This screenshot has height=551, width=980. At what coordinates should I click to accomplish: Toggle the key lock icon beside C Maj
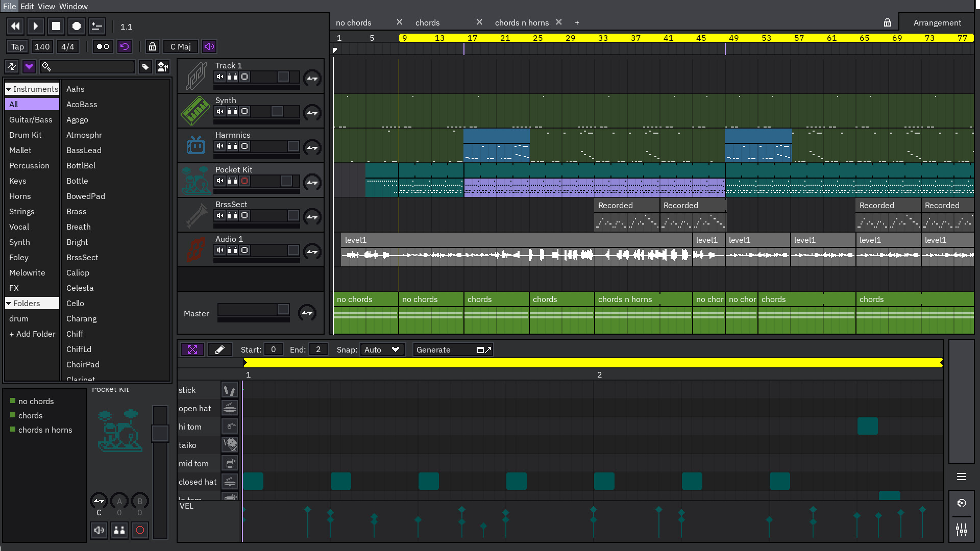[152, 46]
